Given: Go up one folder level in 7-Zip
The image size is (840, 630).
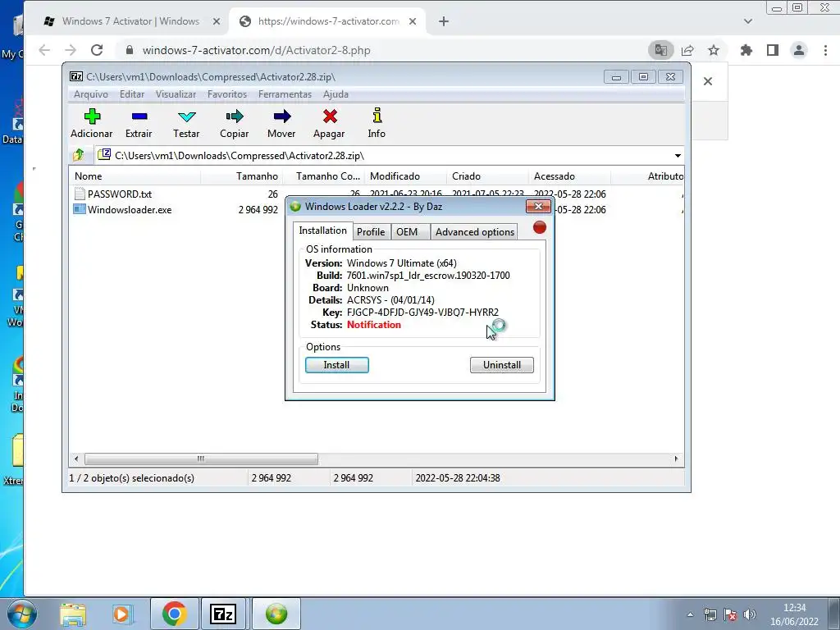Looking at the screenshot, I should (79, 155).
